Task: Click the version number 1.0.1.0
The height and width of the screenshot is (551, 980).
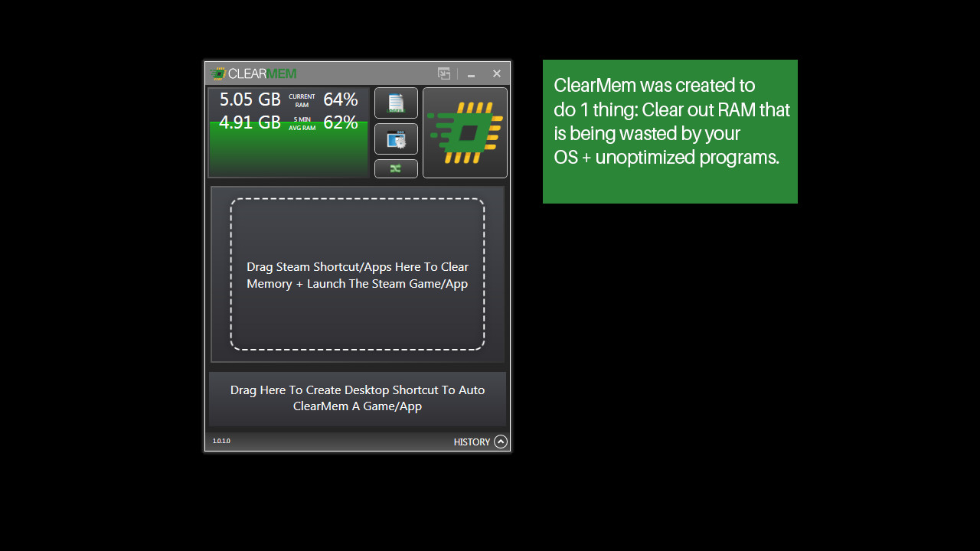Action: coord(221,441)
